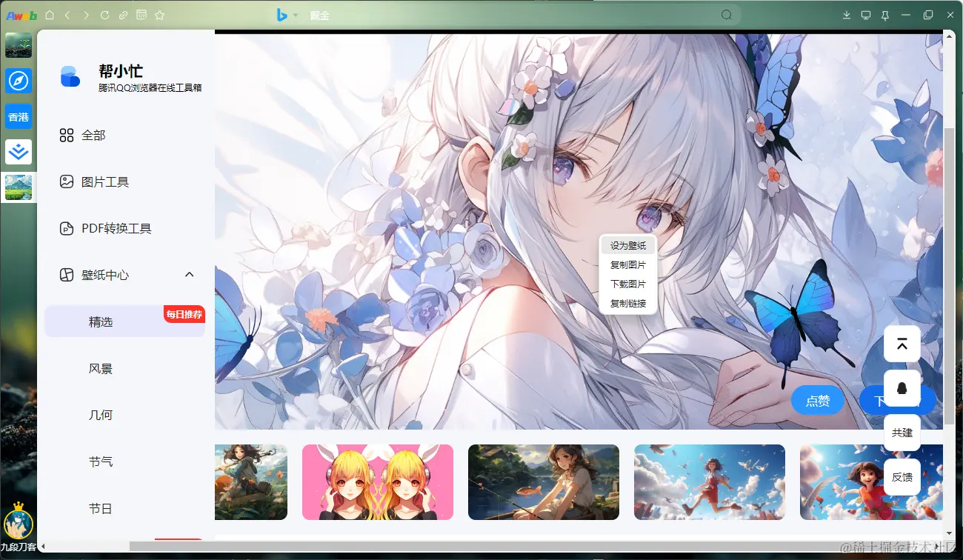Bookmark page with the star icon

[x=160, y=15]
